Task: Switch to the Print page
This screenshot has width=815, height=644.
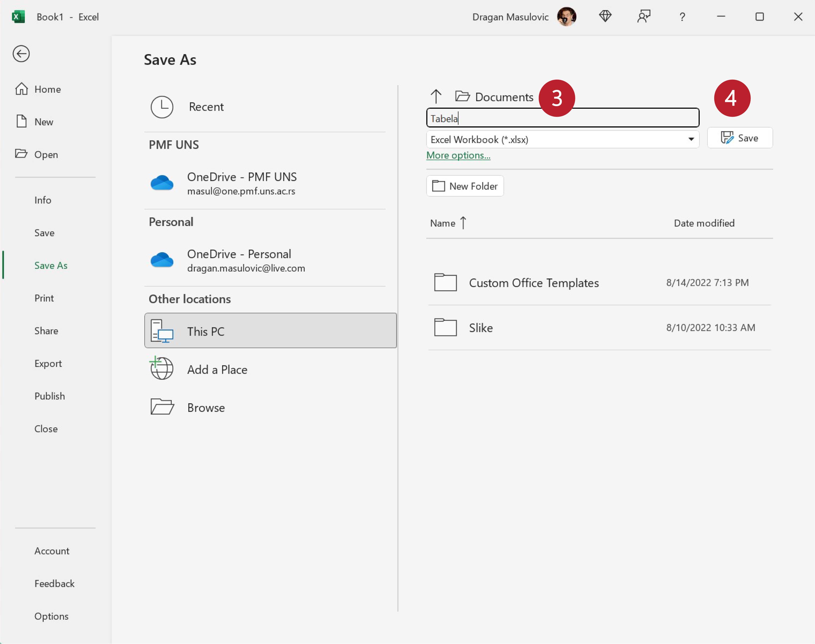Action: [44, 298]
